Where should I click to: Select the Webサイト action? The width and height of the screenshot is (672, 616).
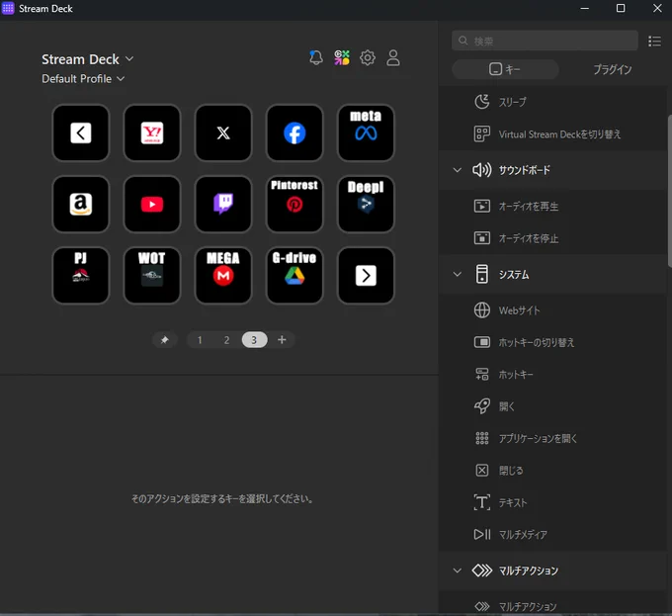point(552,310)
